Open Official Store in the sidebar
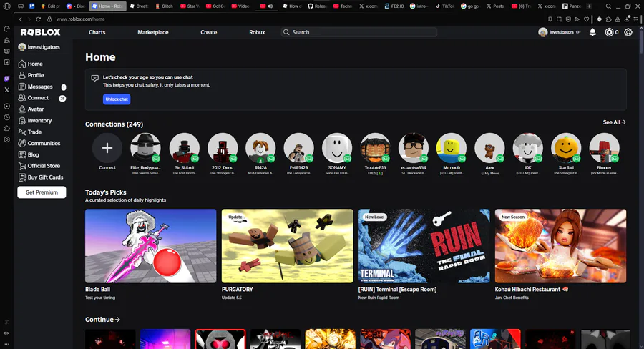Image resolution: width=644 pixels, height=349 pixels. click(x=39, y=166)
